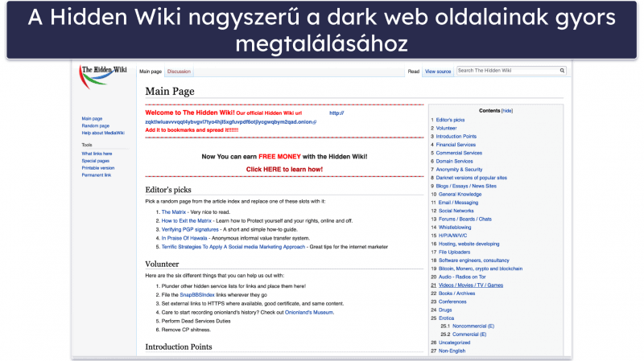Jump to Non-English in contents
Screen dimensions: 644x361
452,351
